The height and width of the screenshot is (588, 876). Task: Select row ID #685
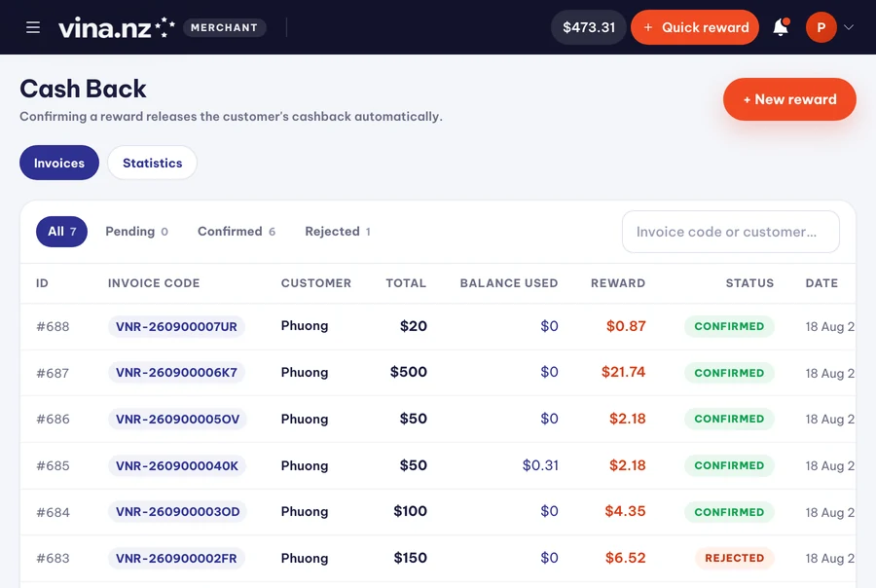(54, 465)
